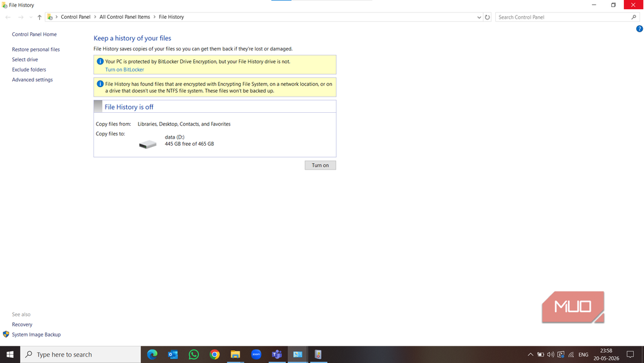Click the search magnifier icon

click(634, 17)
